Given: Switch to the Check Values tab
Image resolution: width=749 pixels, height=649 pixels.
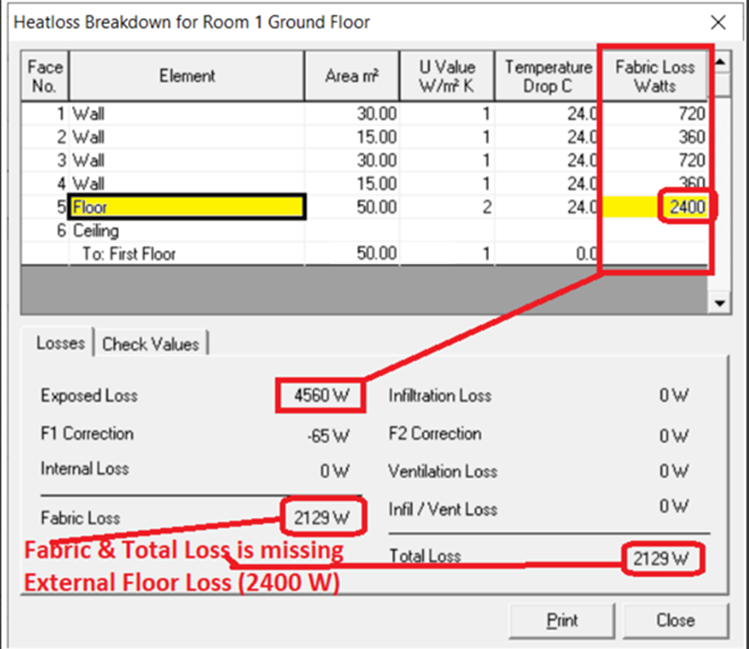Looking at the screenshot, I should point(150,344).
